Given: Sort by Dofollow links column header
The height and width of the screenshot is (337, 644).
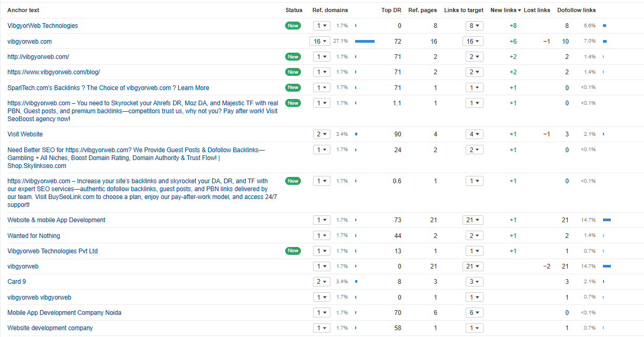Looking at the screenshot, I should pos(576,10).
